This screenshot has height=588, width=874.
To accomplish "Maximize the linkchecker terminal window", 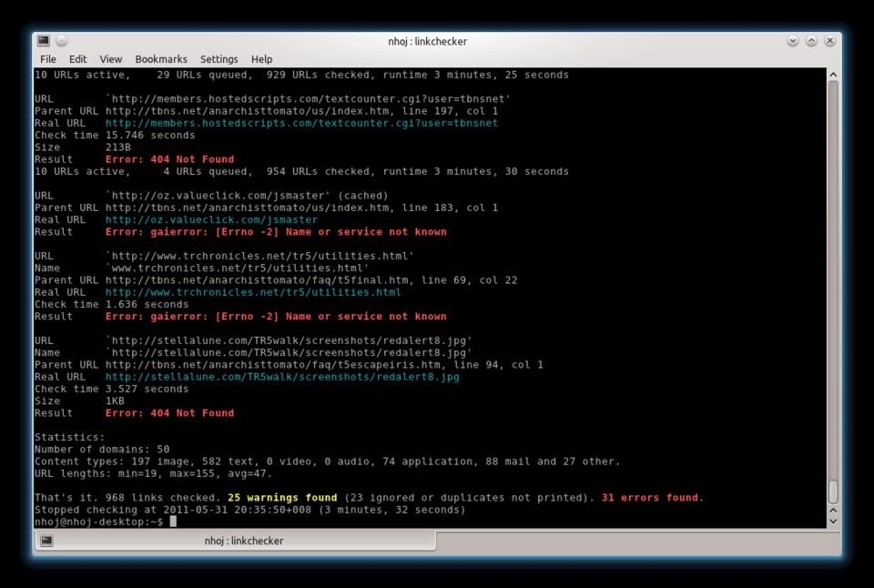I will tap(811, 41).
